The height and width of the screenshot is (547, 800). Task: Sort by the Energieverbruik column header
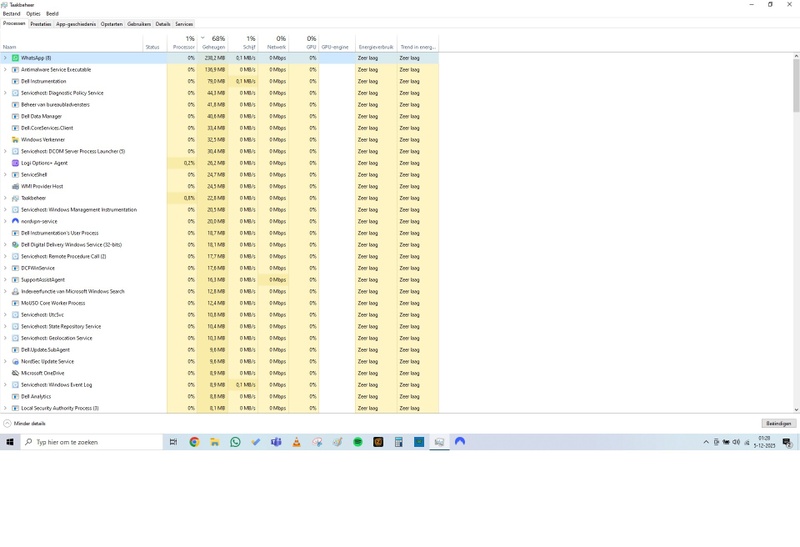(376, 42)
